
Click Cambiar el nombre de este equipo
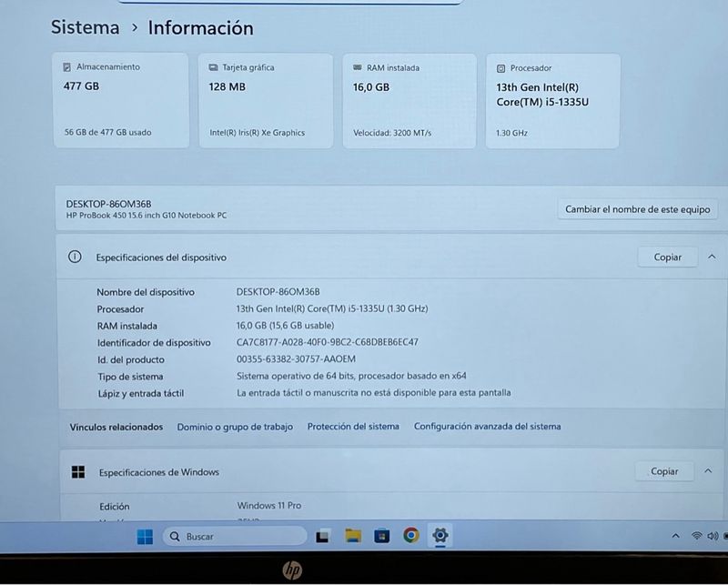[x=638, y=209]
